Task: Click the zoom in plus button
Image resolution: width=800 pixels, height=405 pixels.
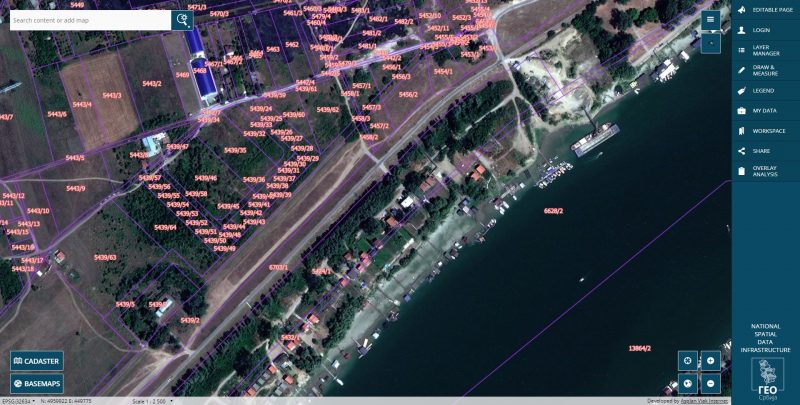Action: (x=711, y=361)
